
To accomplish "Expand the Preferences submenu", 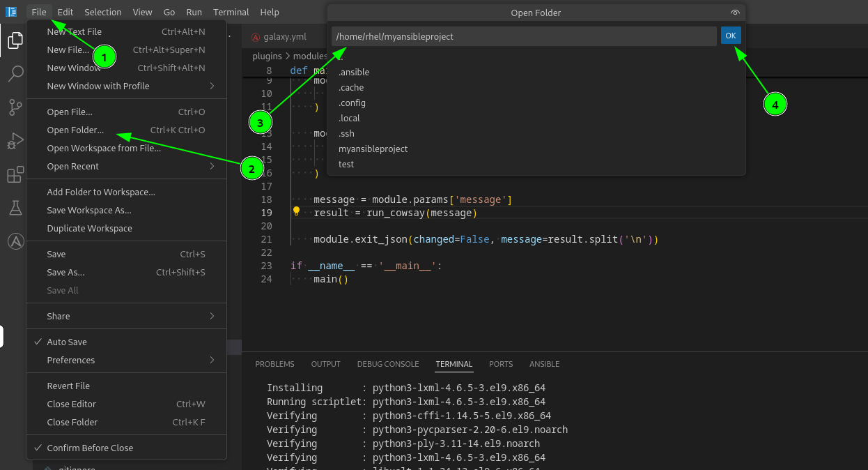I will point(126,360).
